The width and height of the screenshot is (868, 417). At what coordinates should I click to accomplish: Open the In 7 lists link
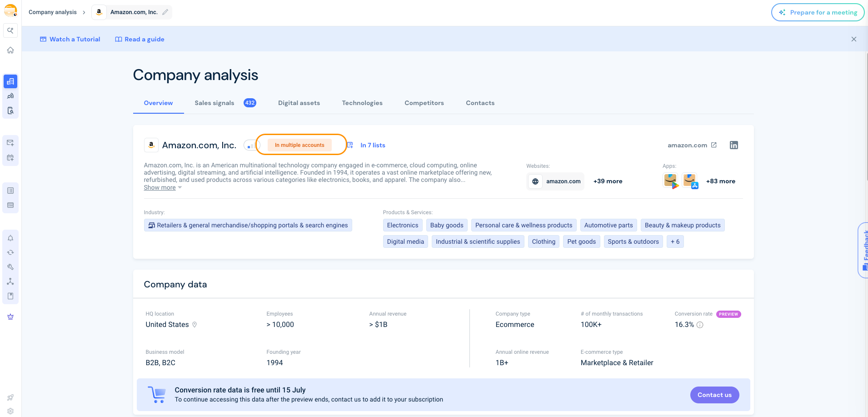click(373, 145)
